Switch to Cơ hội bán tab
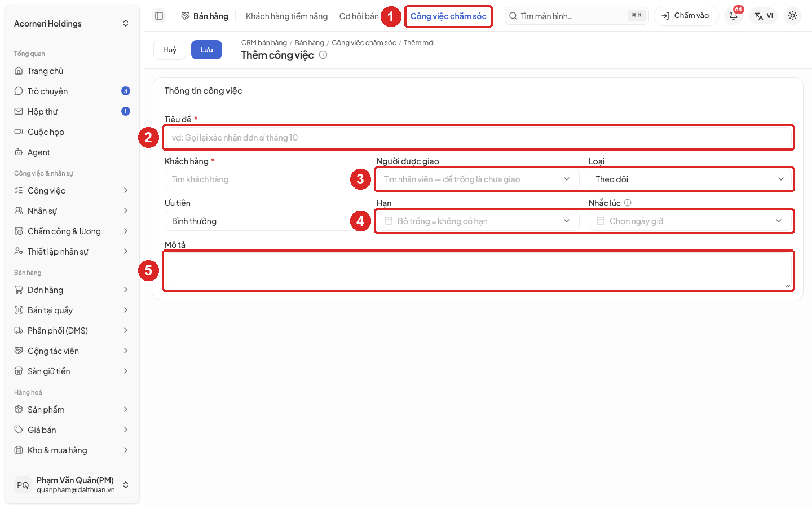The width and height of the screenshot is (812, 508). pos(359,16)
